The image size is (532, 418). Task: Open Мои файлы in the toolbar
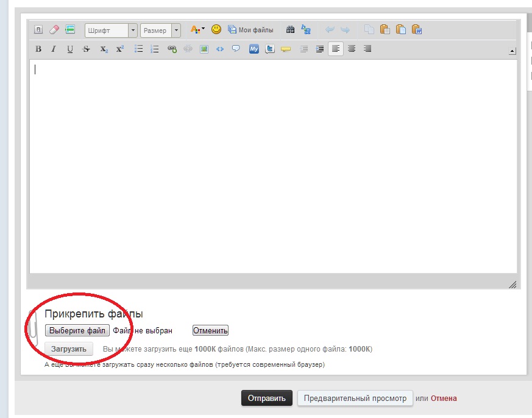250,30
